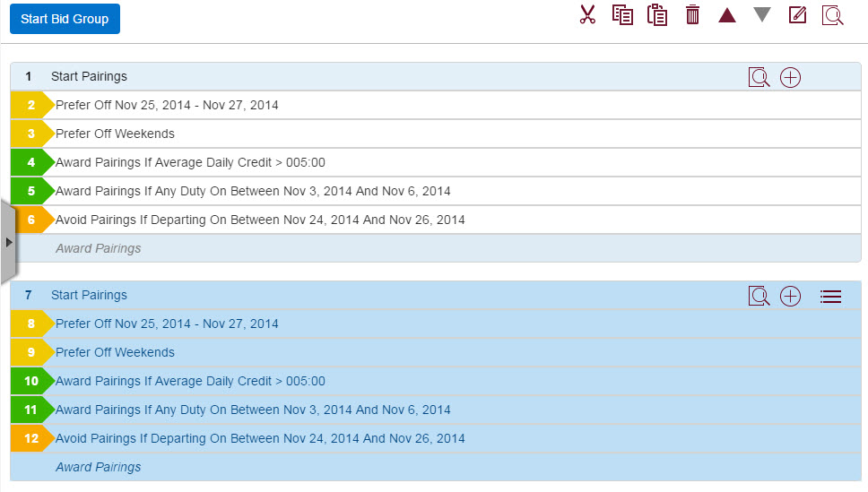Click the top toolbar view magnifier icon

point(832,15)
